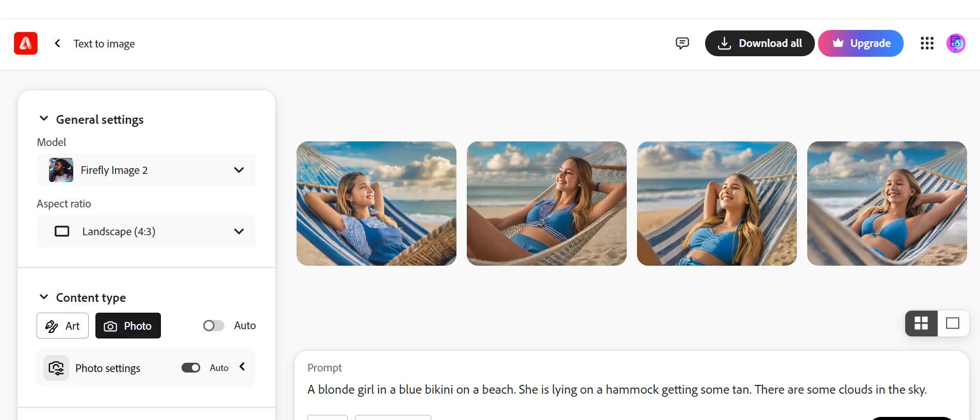This screenshot has height=420, width=980.
Task: Click the Upgrade button
Action: click(x=861, y=43)
